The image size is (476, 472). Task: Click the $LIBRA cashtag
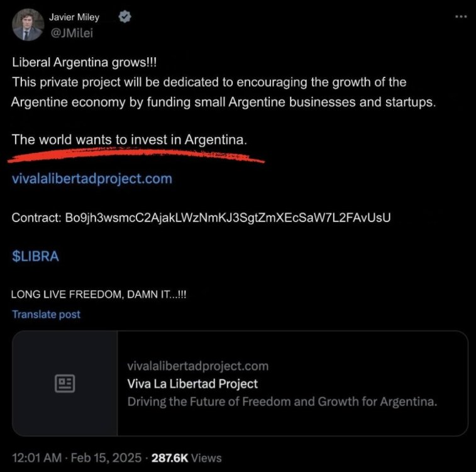click(x=36, y=257)
